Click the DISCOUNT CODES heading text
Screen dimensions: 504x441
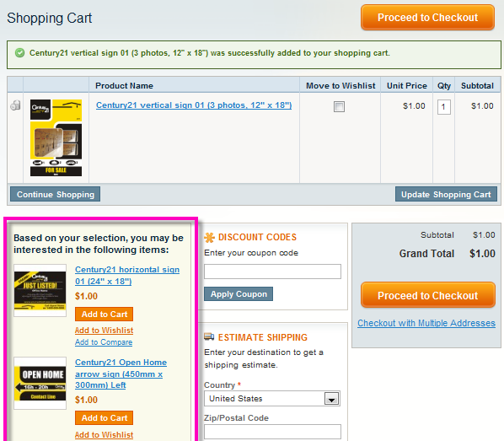click(x=257, y=238)
